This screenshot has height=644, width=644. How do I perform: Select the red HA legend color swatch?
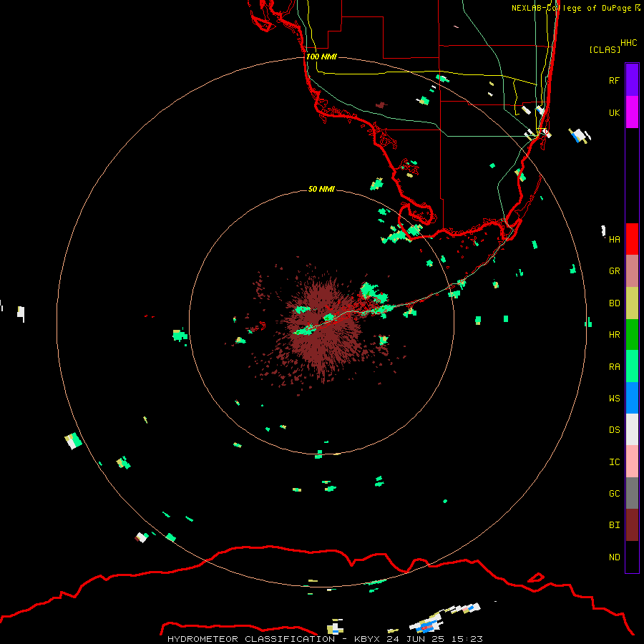[632, 239]
